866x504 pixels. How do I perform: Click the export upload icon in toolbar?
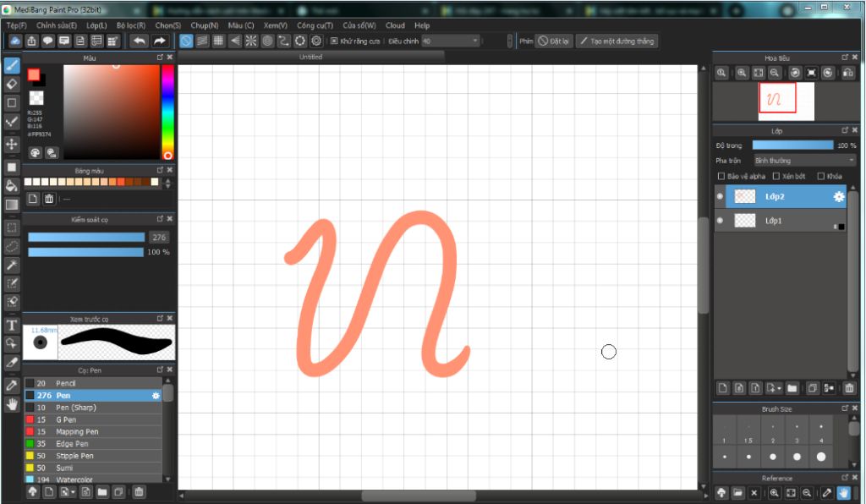coord(31,41)
